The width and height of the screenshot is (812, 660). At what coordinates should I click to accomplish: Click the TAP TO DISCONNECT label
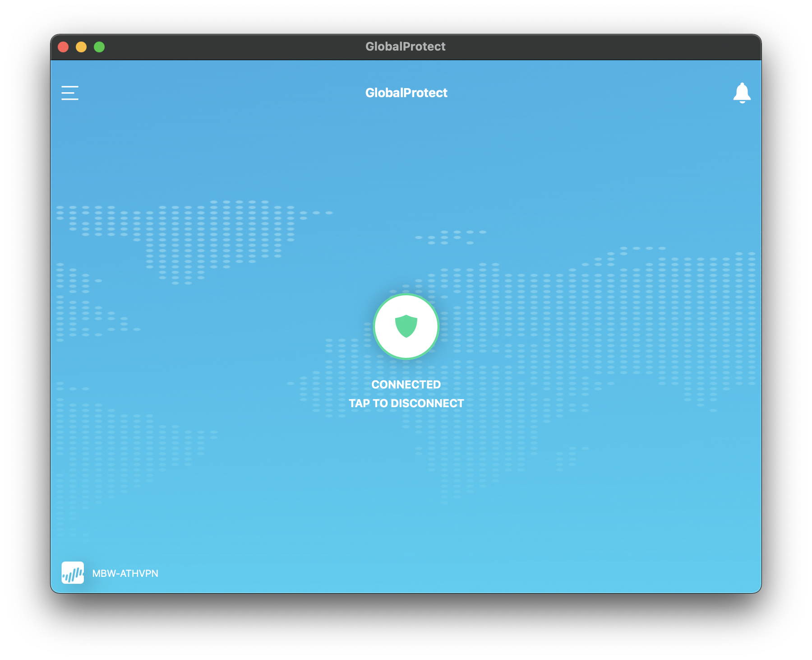point(406,404)
